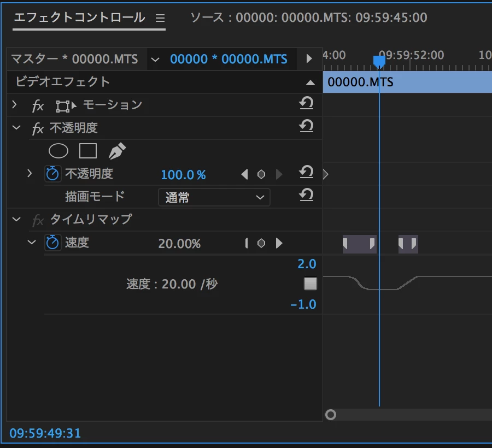Create an ellipse mask
The width and height of the screenshot is (492, 448).
(58, 151)
